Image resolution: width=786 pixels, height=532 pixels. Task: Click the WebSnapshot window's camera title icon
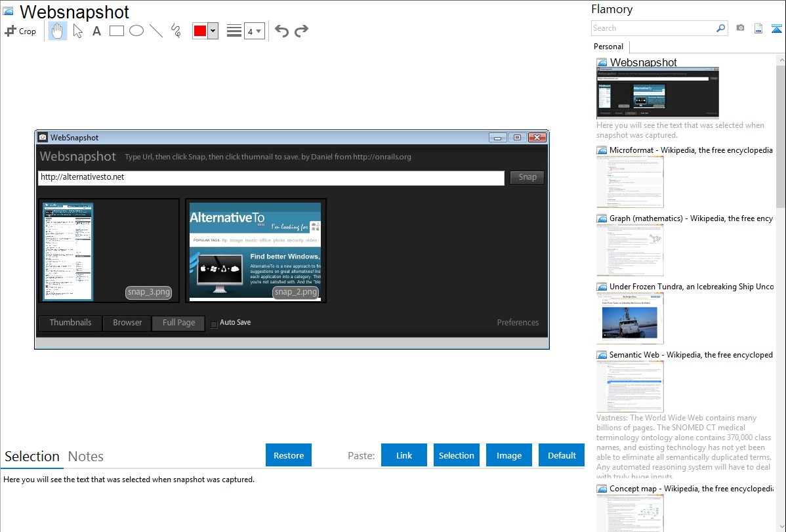(x=43, y=137)
